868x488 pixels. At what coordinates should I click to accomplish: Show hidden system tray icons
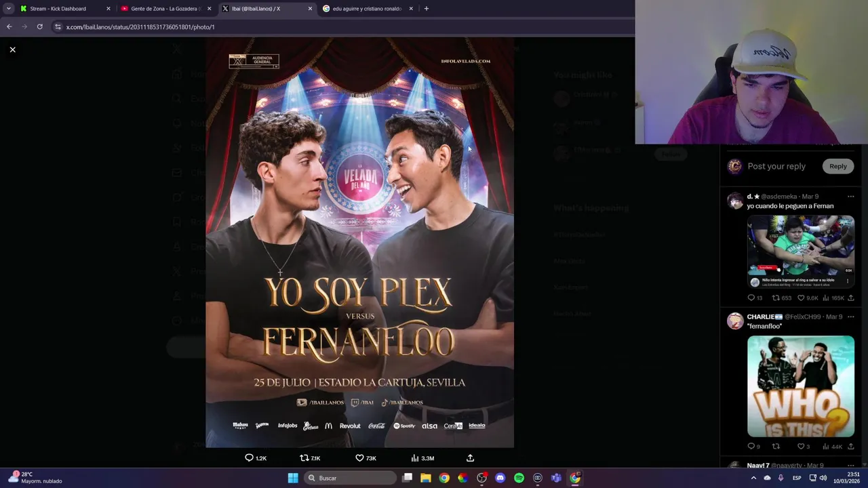point(753,478)
